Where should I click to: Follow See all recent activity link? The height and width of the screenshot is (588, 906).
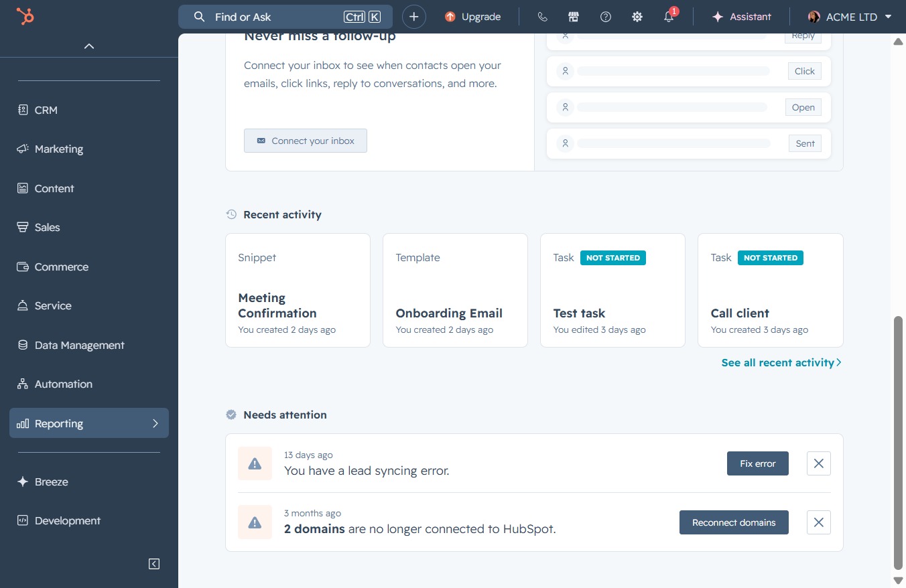[x=781, y=362]
